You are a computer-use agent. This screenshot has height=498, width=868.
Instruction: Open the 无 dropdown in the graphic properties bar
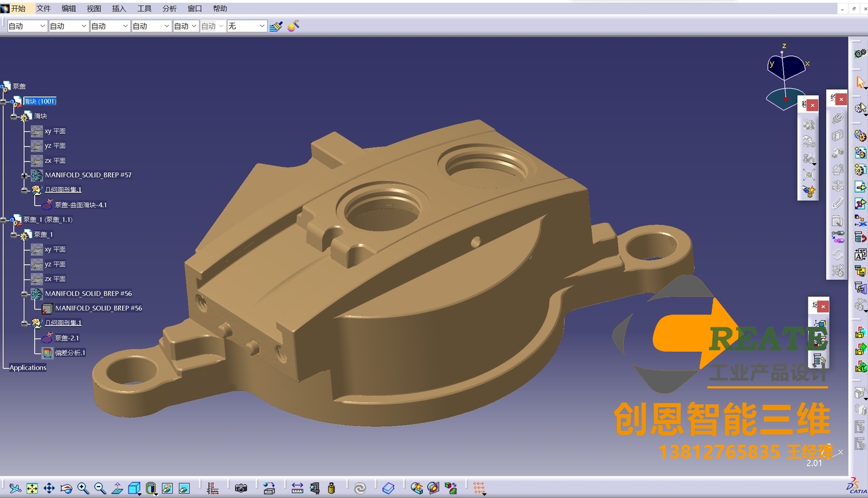tap(262, 26)
